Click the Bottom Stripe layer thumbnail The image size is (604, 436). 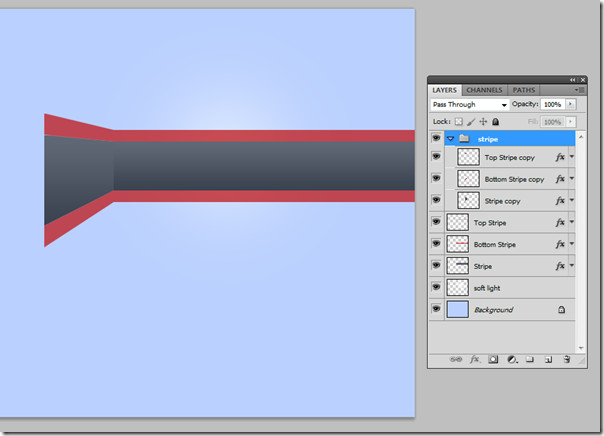click(x=458, y=244)
